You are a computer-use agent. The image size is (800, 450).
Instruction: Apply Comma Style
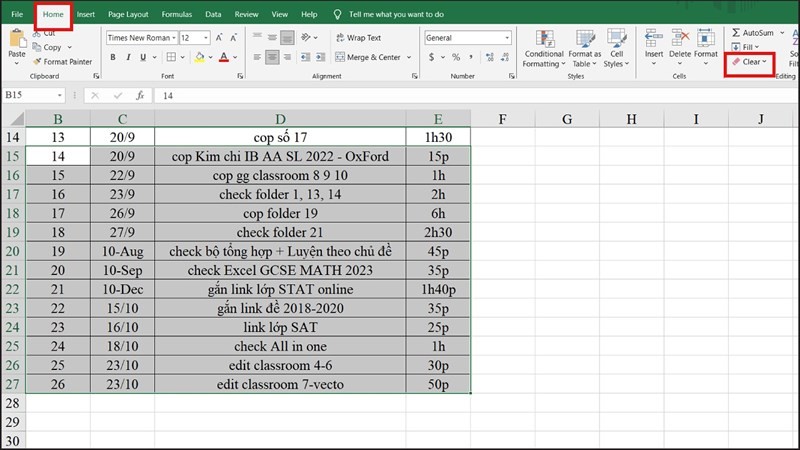pos(471,57)
